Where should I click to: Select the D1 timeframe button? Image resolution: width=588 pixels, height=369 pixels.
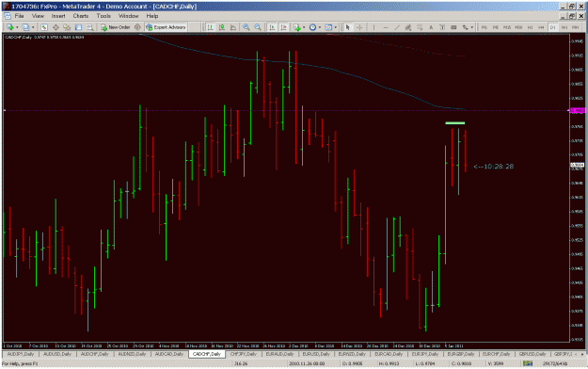[553, 27]
